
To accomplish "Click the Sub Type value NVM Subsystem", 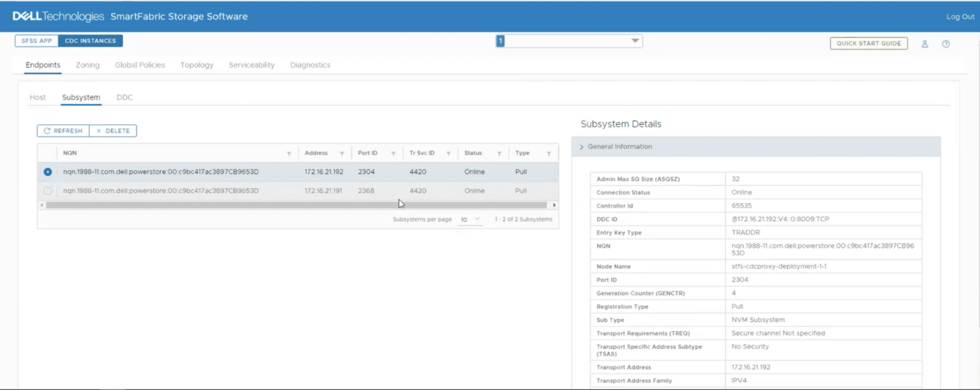I will click(758, 320).
